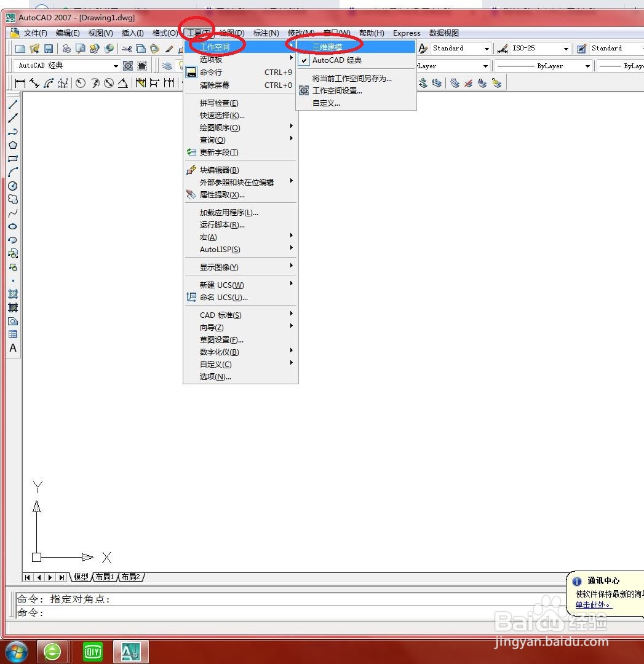Expand the 选项板 submenu
Image resolution: width=644 pixels, height=664 pixels.
(x=241, y=59)
